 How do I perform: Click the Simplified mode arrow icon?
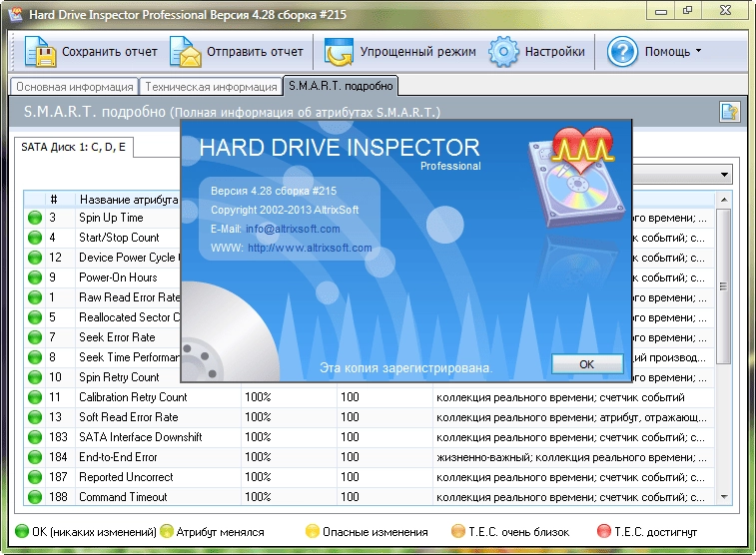click(x=339, y=52)
